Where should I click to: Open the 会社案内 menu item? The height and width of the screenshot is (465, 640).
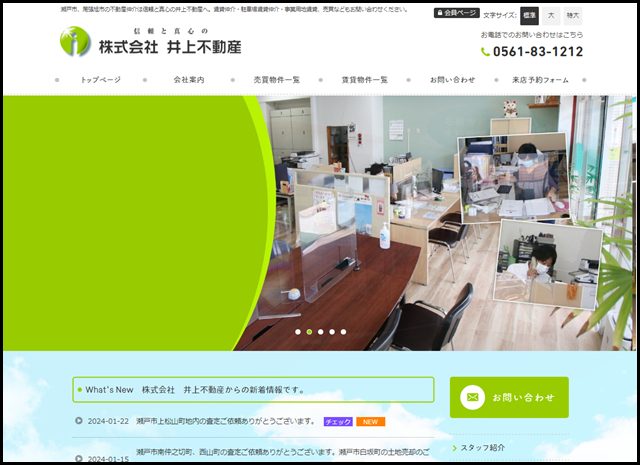[189, 80]
